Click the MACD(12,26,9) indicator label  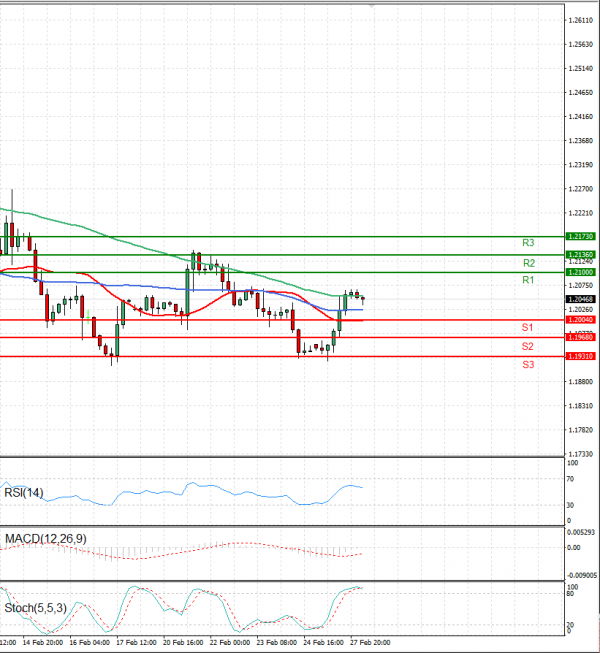46,539
